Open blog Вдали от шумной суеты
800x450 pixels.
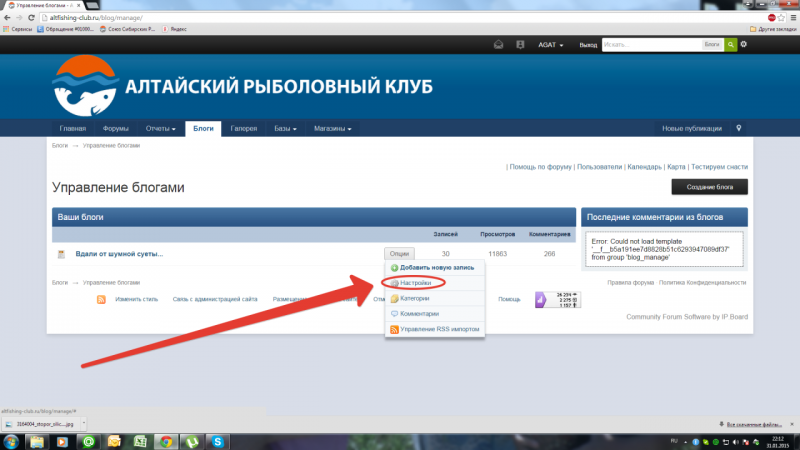pos(119,254)
